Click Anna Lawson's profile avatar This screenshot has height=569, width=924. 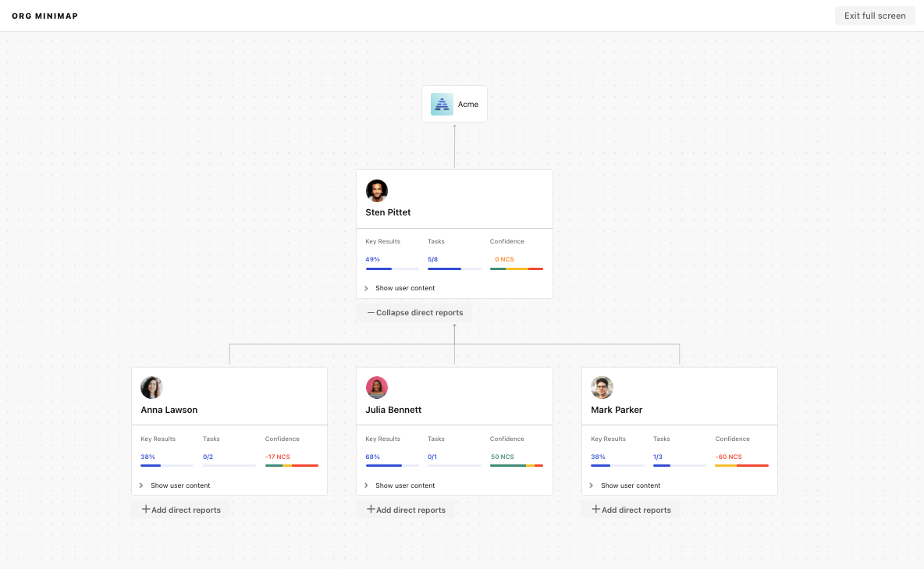click(151, 387)
